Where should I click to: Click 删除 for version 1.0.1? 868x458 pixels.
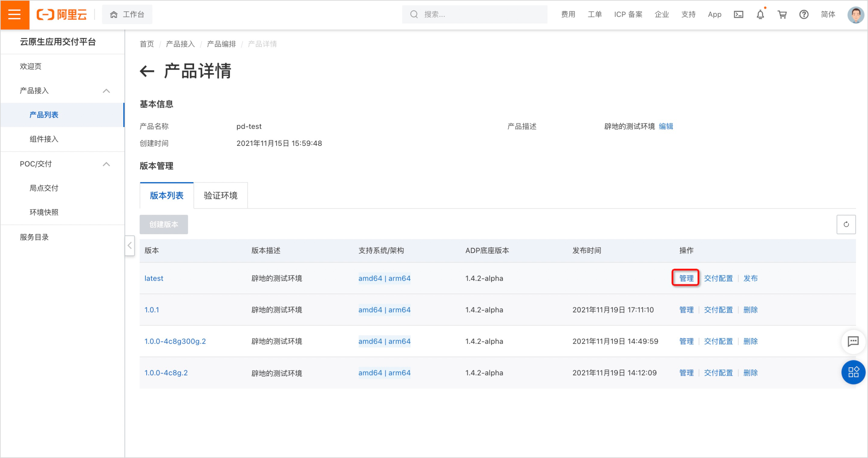(x=750, y=310)
